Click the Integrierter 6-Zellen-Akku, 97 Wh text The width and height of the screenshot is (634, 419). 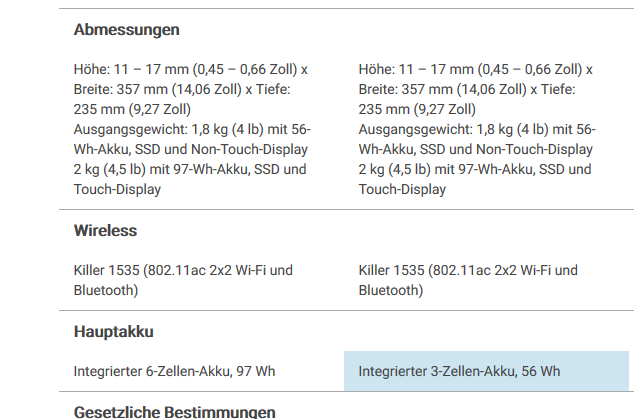174,371
